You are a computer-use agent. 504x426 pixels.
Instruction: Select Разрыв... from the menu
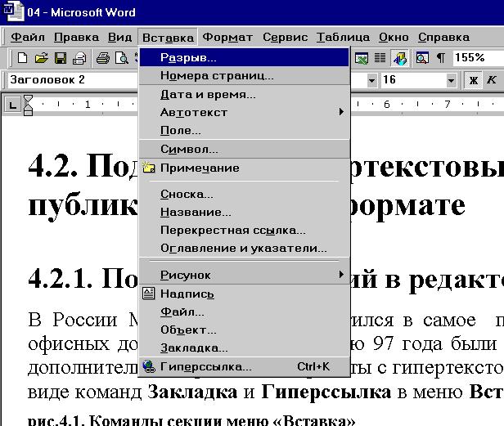(x=245, y=57)
